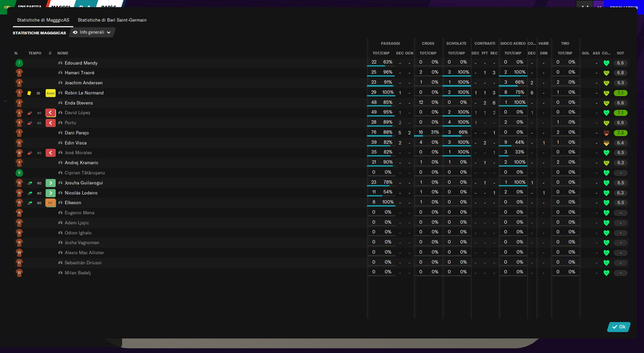Click the person icon beside Odion Ighalo
The height and width of the screenshot is (353, 644).
[60, 233]
